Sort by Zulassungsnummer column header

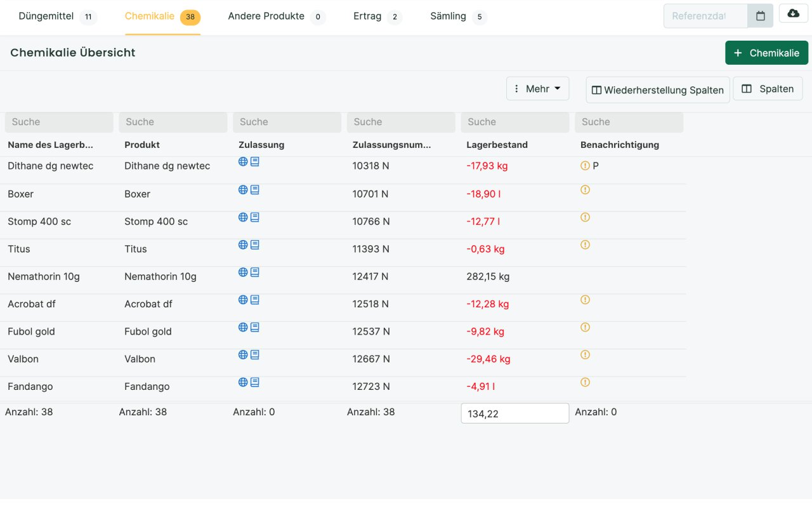[391, 145]
